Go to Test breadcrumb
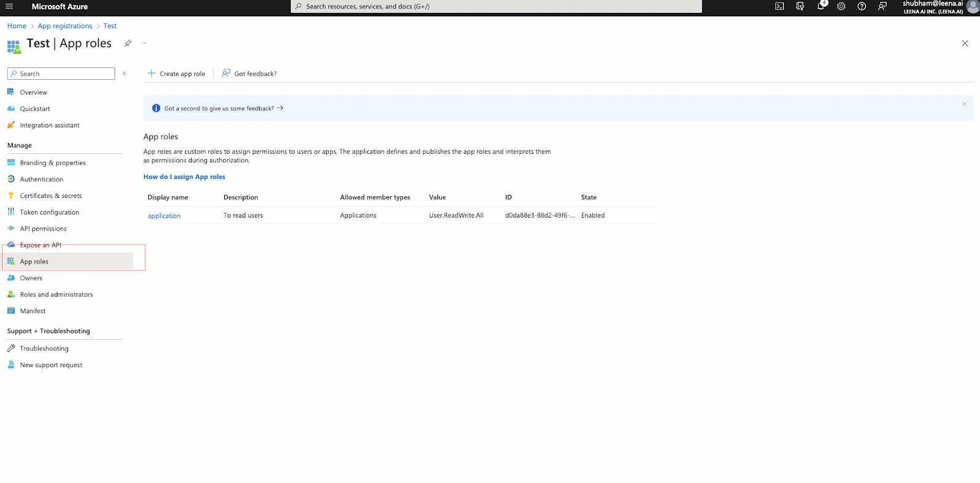 click(110, 26)
